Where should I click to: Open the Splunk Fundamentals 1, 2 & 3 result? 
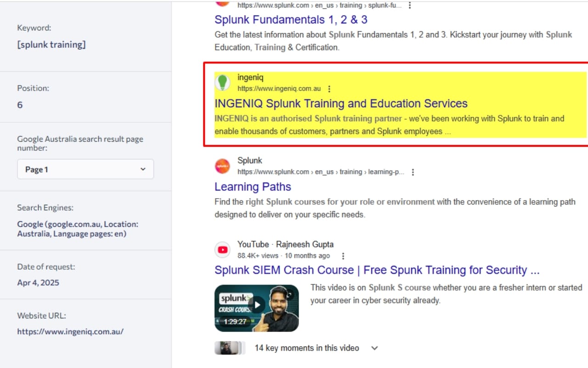[x=291, y=20]
